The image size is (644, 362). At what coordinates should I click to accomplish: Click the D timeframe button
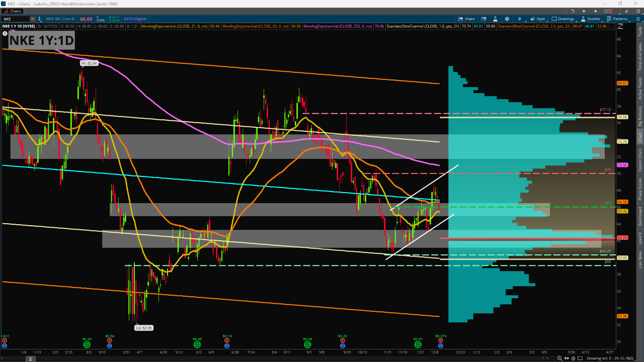point(520,19)
